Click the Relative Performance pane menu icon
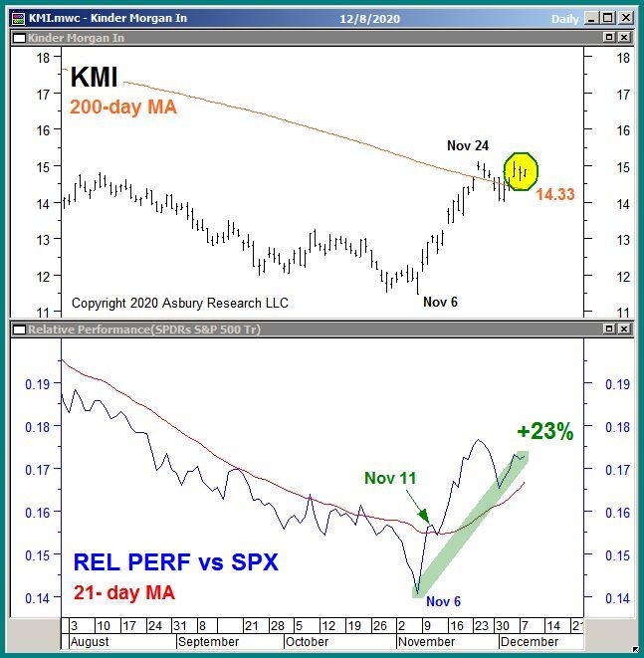Screen dimensions: 644x658 tap(17, 329)
